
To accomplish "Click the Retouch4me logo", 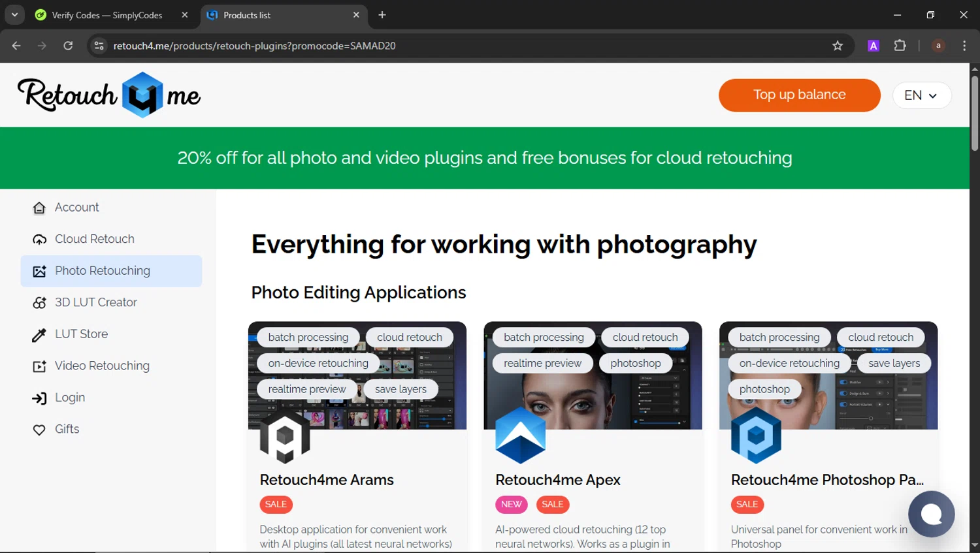I will click(x=109, y=95).
